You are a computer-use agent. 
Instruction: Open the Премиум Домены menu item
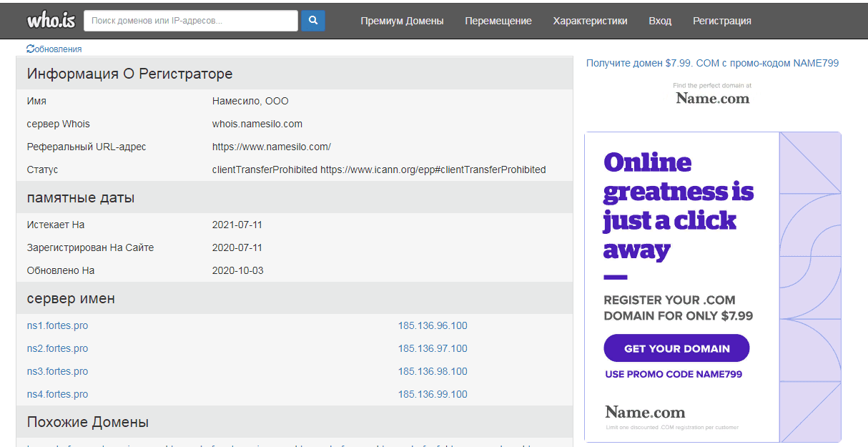[402, 21]
